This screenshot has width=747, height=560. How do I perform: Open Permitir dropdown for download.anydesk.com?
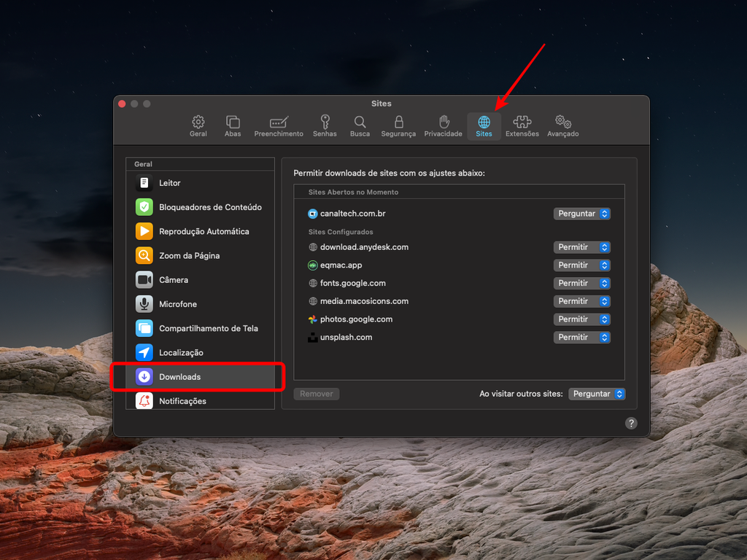pos(581,247)
